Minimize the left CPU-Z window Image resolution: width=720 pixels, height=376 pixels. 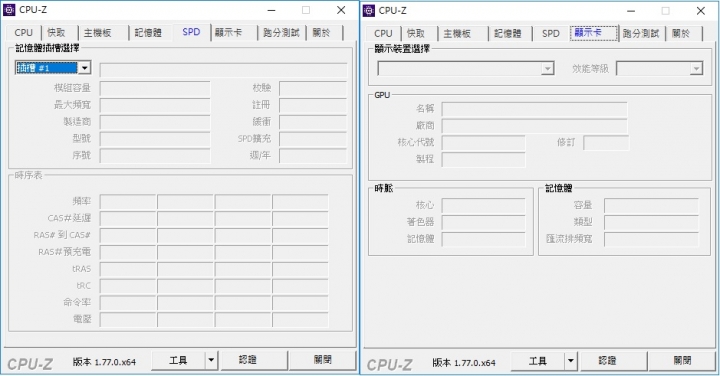click(x=272, y=10)
